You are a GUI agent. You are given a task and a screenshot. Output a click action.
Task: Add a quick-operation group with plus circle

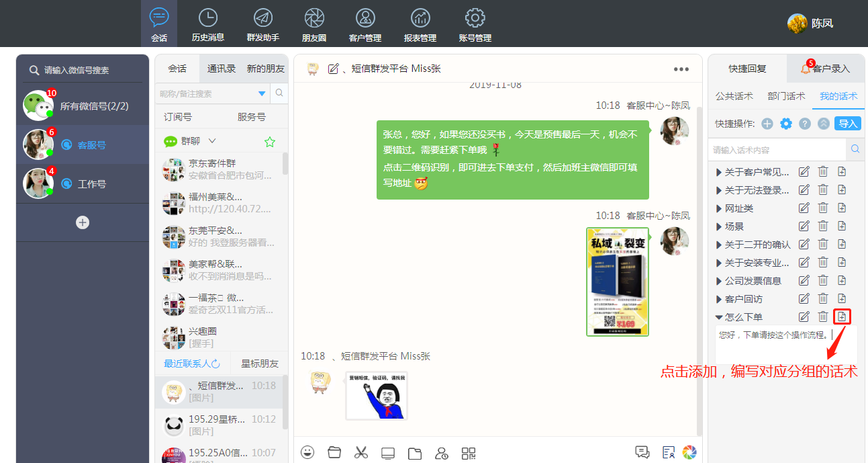[767, 124]
